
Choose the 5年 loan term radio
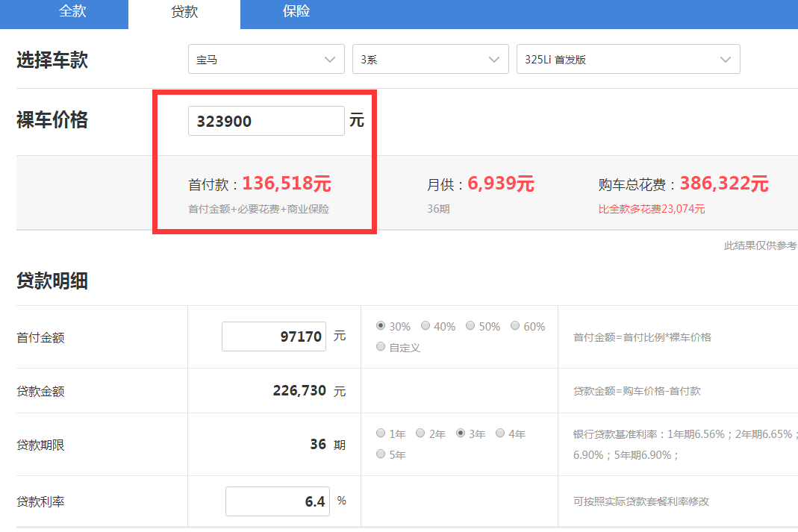[x=381, y=454]
